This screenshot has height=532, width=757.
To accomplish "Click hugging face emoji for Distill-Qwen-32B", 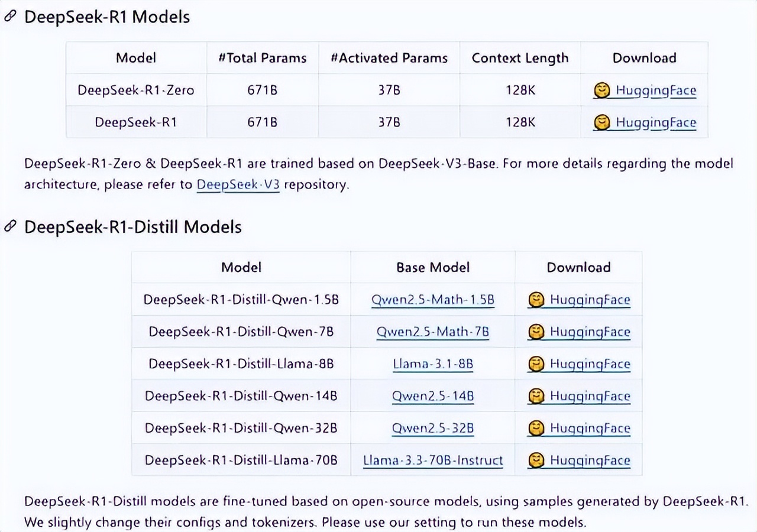I will click(x=536, y=428).
